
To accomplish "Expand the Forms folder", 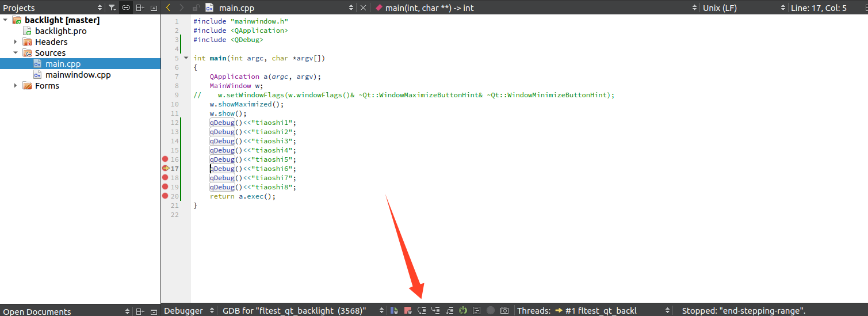I will click(16, 86).
